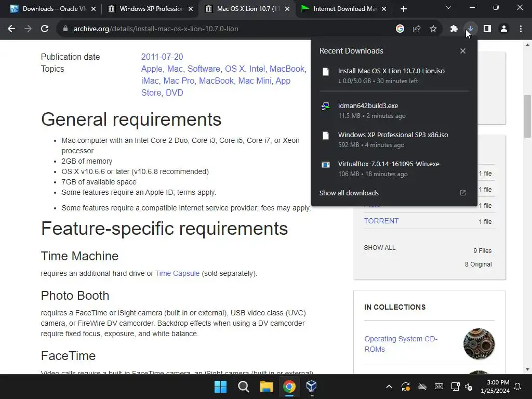This screenshot has width=532, height=399.
Task: Open the Extensions puzzle icon
Action: tap(454, 29)
